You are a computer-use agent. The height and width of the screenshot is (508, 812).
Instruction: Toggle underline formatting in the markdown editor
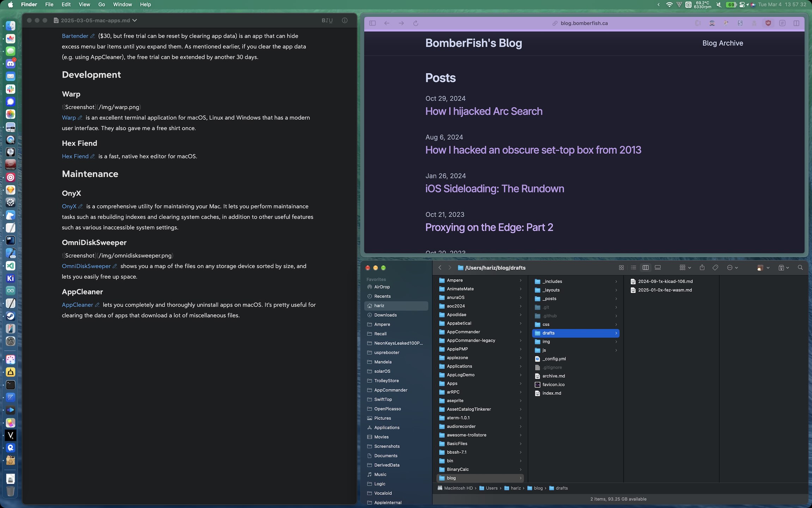[331, 20]
